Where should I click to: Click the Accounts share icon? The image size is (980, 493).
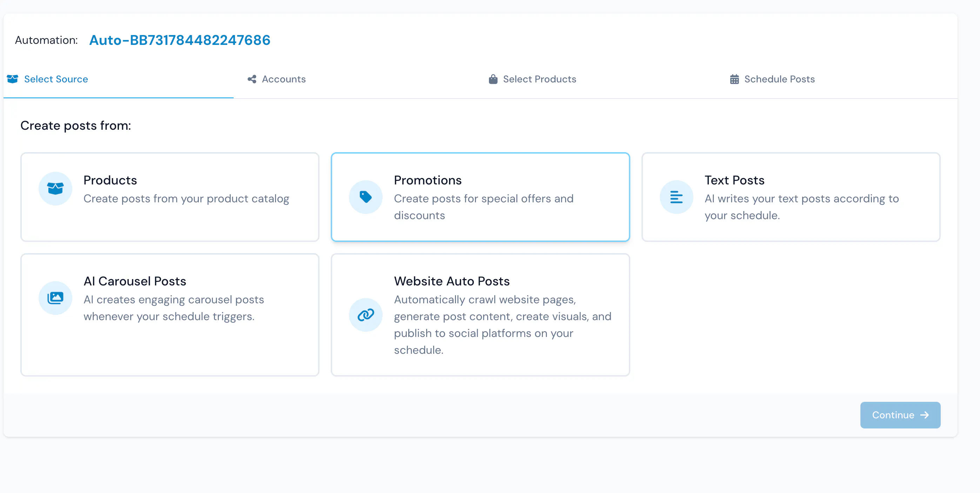coord(252,79)
